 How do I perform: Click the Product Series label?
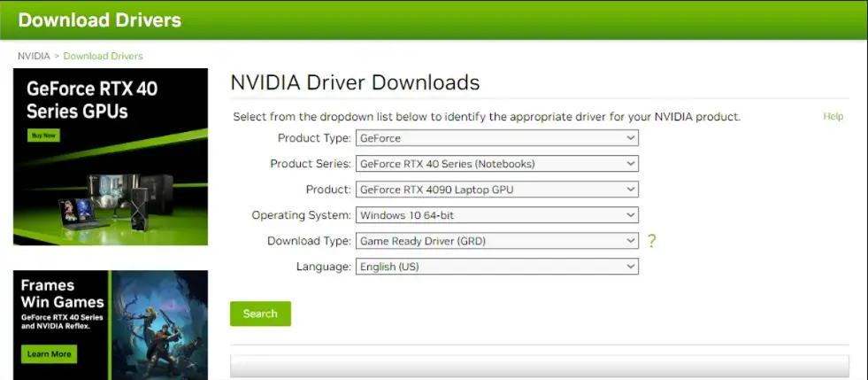(x=311, y=164)
